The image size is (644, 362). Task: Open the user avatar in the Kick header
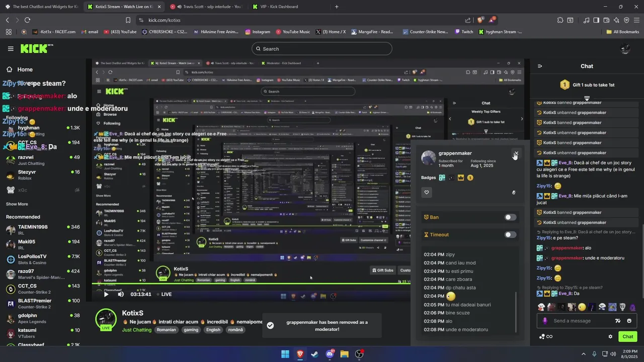point(625,49)
